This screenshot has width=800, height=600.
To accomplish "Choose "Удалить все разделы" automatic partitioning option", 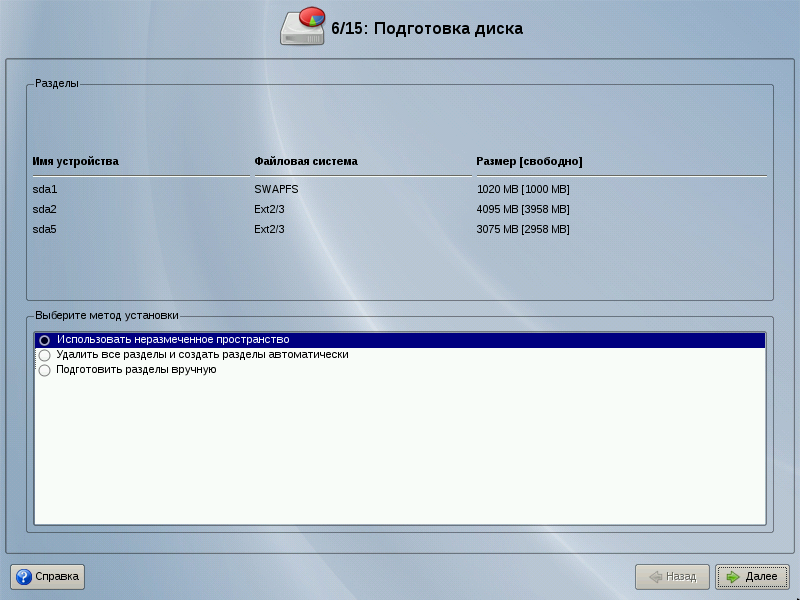I will [x=45, y=355].
